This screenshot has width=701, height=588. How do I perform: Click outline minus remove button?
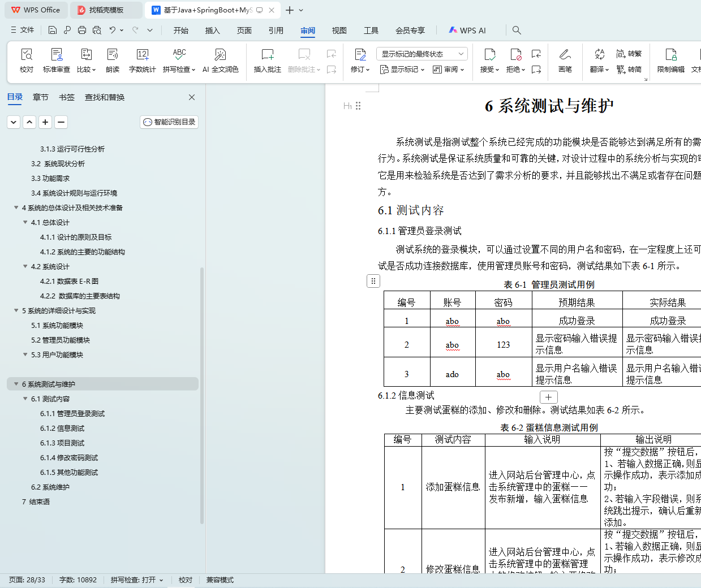(x=61, y=122)
